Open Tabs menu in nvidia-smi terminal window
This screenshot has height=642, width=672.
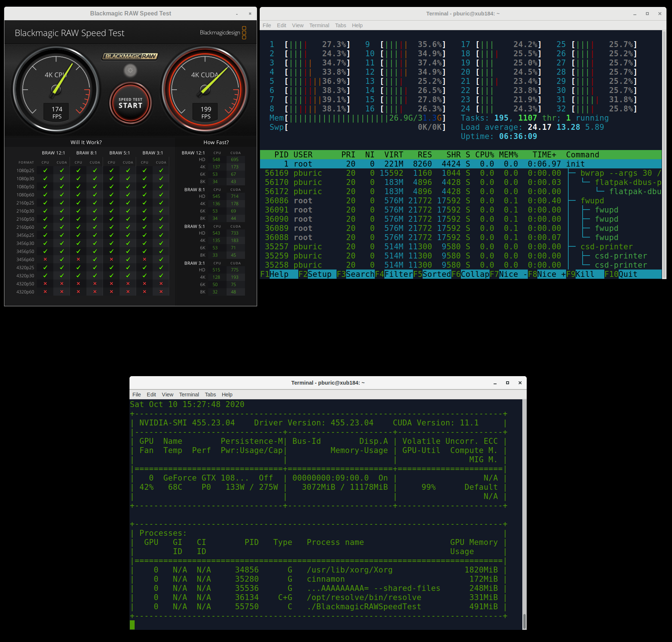[210, 395]
